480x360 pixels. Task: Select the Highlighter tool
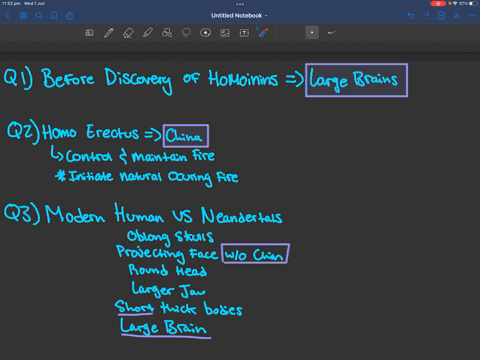(148, 33)
